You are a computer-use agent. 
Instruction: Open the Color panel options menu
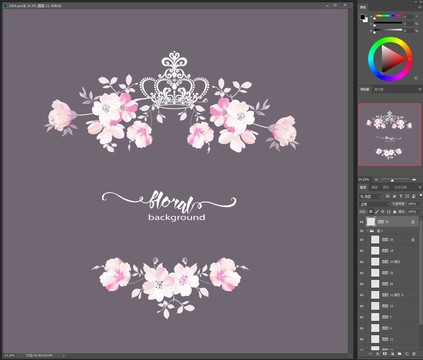click(419, 7)
